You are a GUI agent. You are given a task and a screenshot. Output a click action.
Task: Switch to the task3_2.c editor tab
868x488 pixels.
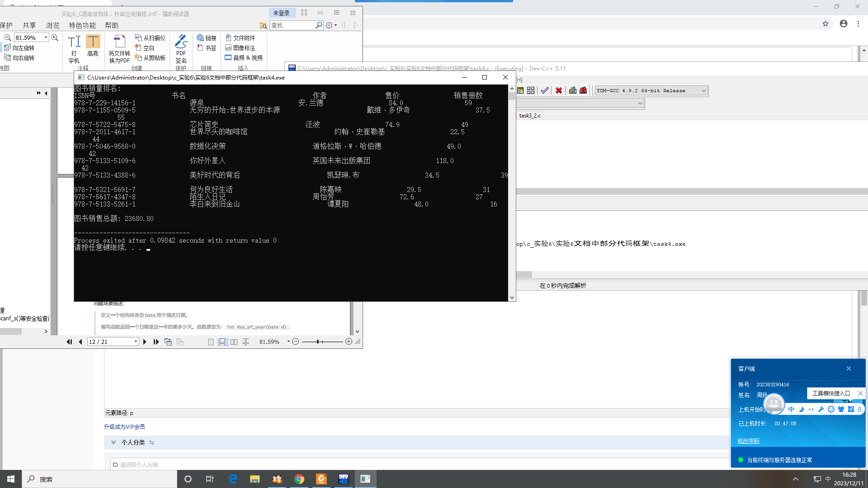pos(529,116)
